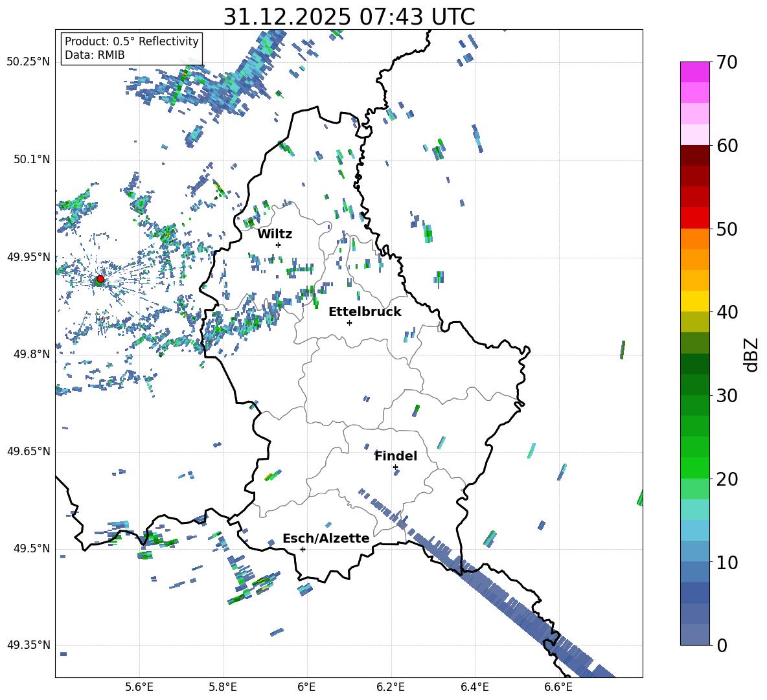Click the 70 tick on the colorbar
This screenshot has width=767, height=700.
[727, 62]
